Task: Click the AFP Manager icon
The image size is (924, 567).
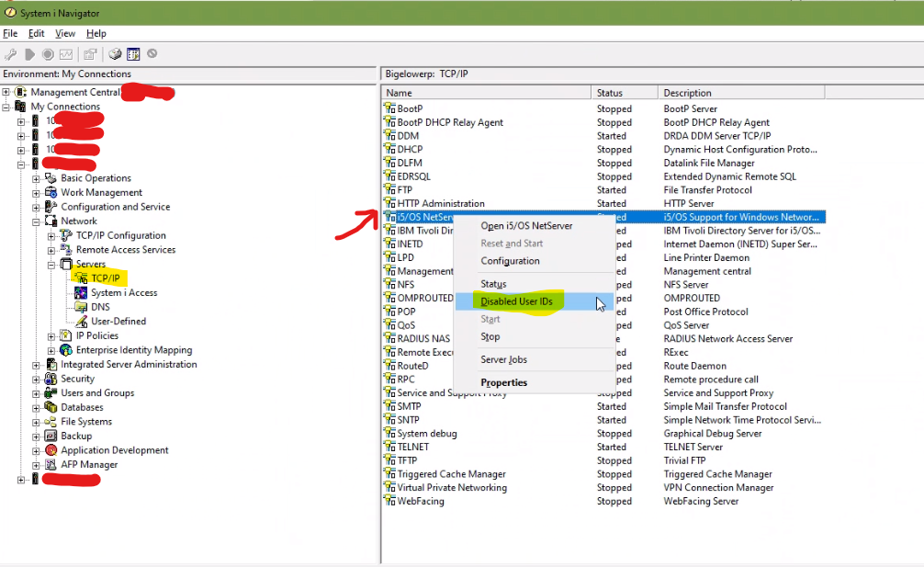Action: [51, 464]
